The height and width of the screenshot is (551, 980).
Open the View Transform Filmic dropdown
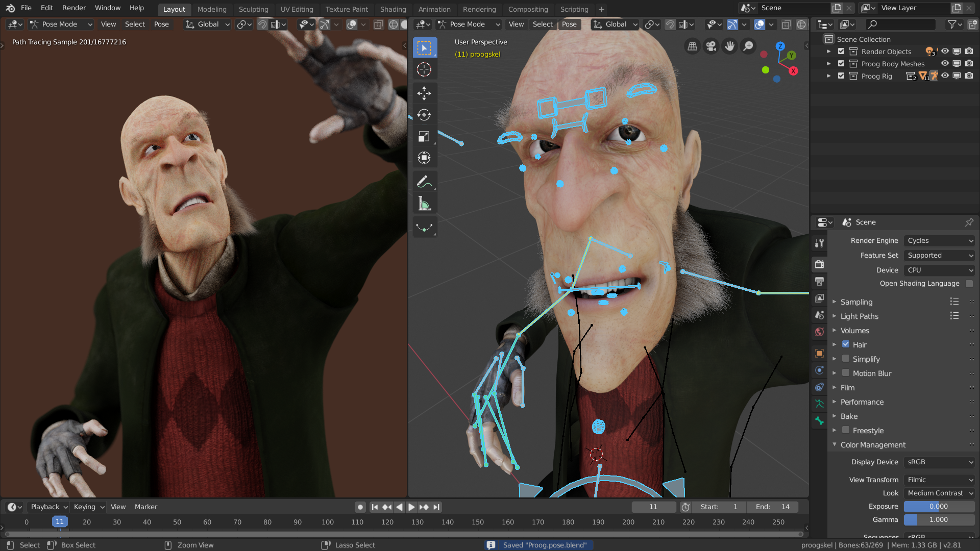pyautogui.click(x=939, y=480)
